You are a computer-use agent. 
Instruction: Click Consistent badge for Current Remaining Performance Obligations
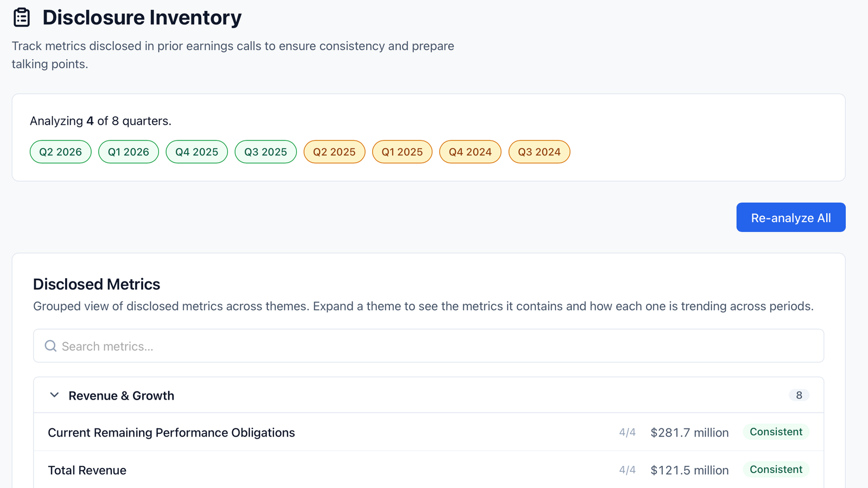pos(776,432)
